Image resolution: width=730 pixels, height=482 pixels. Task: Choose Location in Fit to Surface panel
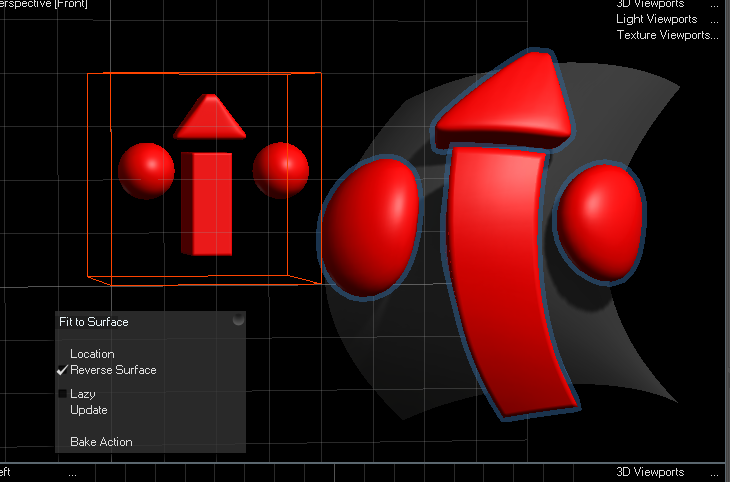(x=92, y=354)
